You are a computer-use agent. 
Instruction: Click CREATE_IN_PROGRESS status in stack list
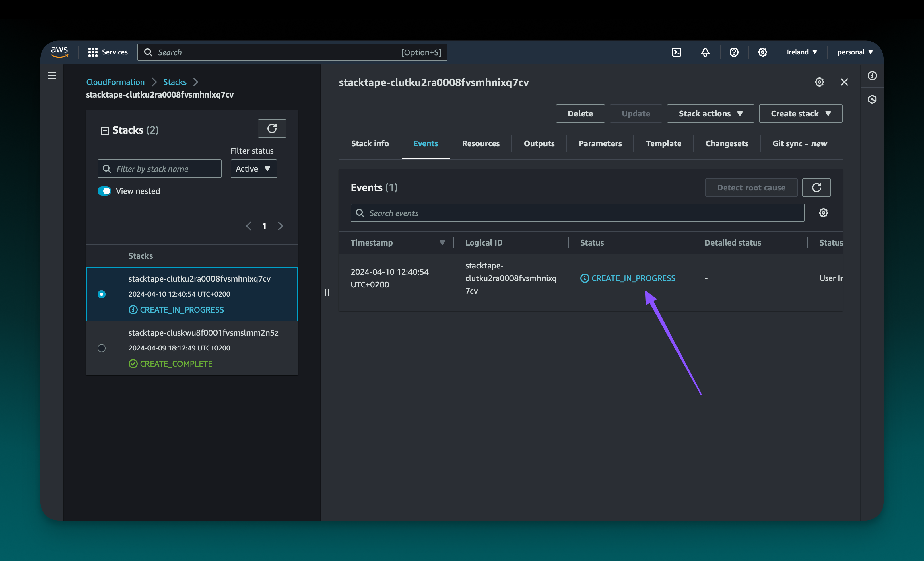[182, 309]
